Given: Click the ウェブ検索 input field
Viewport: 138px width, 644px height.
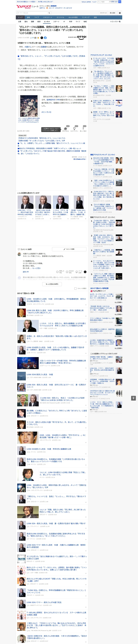Looking at the screenshot, I should pos(103,2).
